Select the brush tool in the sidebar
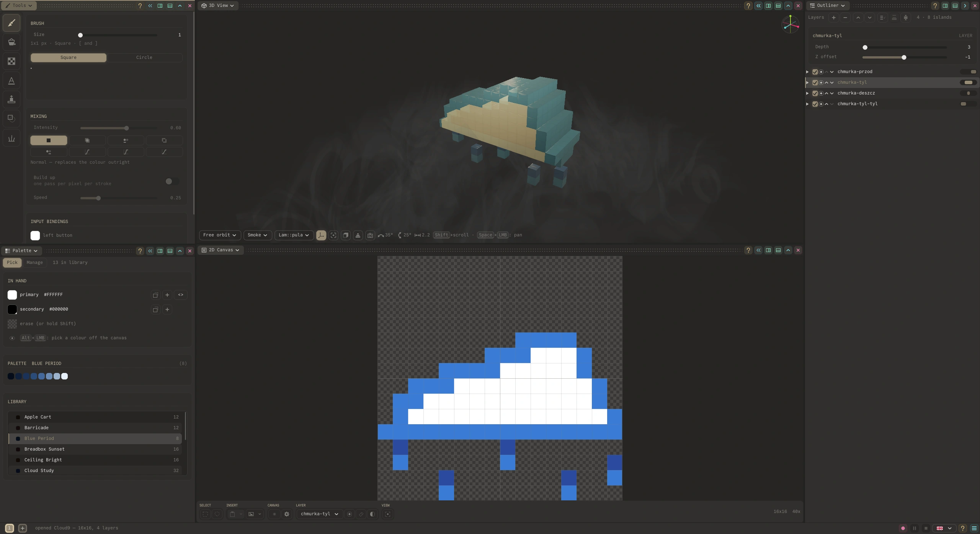 point(11,23)
